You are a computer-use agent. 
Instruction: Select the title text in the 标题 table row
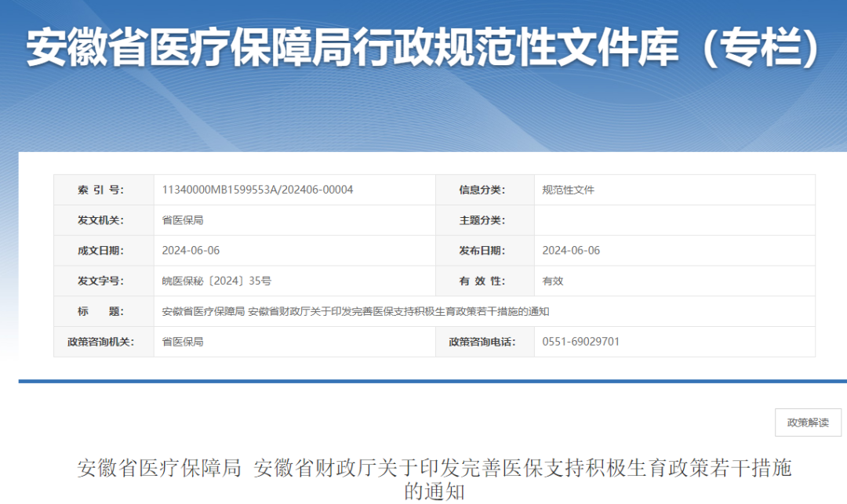click(x=355, y=311)
